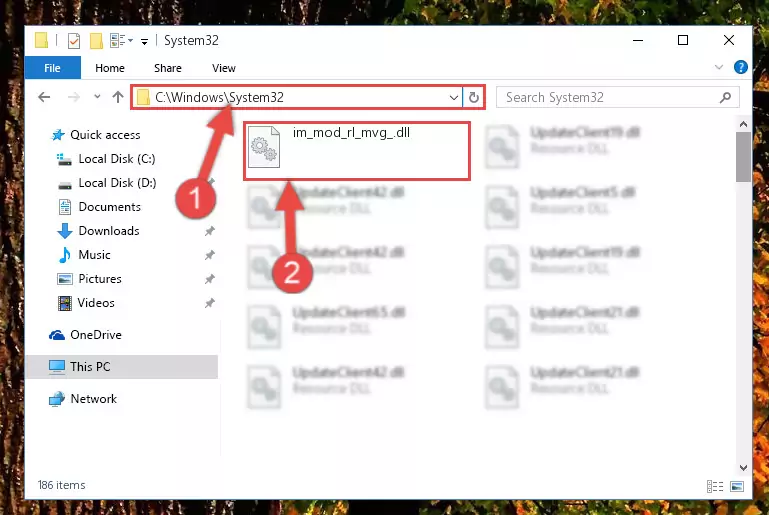The height and width of the screenshot is (515, 769).
Task: Click the Network icon in sidebar
Action: (57, 399)
